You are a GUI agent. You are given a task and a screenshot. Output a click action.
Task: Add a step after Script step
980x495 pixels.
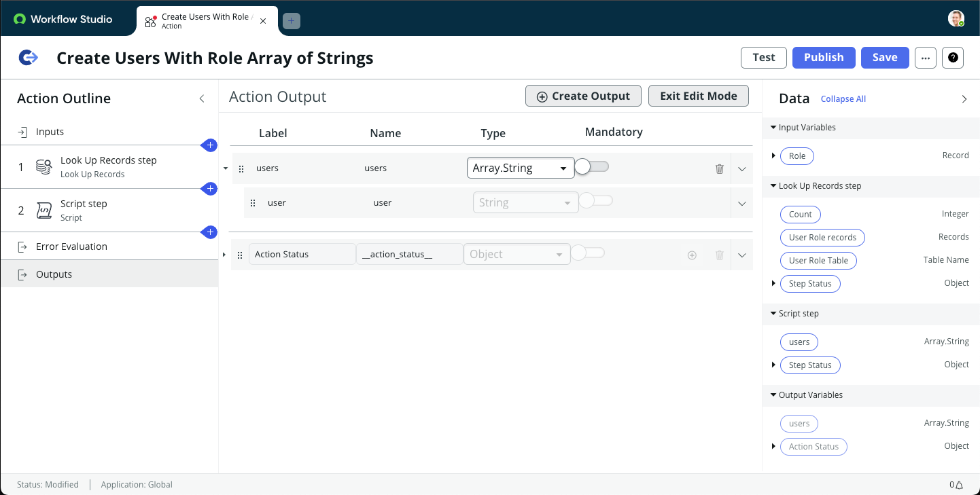click(210, 232)
